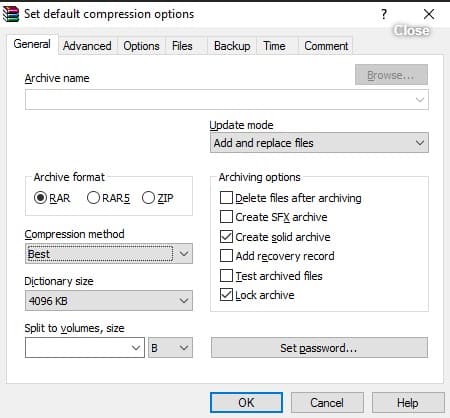The image size is (450, 418).
Task: Expand the Update mode dropdown
Action: pyautogui.click(x=319, y=143)
